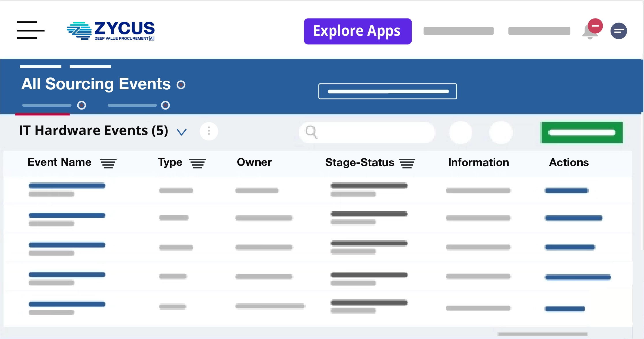Click the green create button
Viewport: 644px width, 339px height.
click(582, 133)
